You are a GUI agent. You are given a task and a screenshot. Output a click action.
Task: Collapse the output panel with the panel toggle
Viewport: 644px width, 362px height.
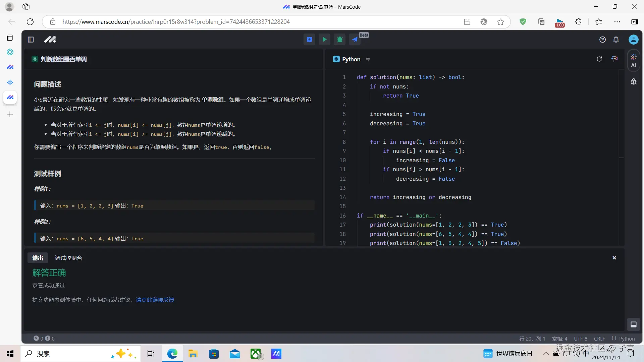click(x=634, y=324)
